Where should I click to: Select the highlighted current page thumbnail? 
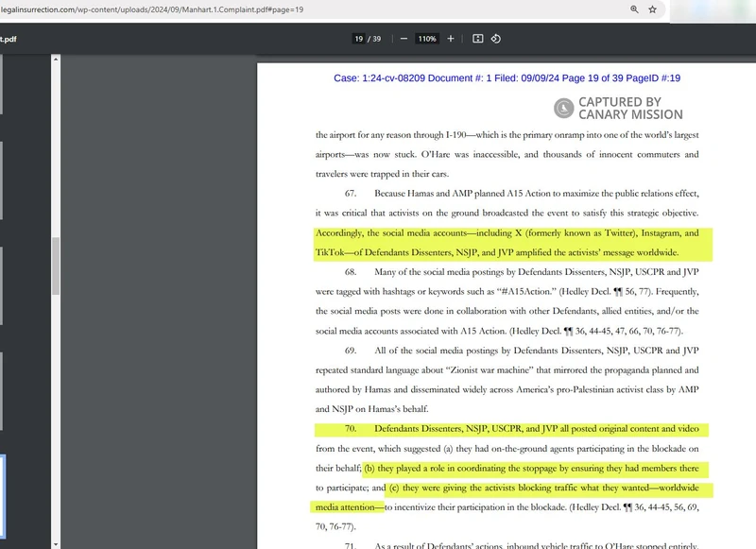(3, 495)
